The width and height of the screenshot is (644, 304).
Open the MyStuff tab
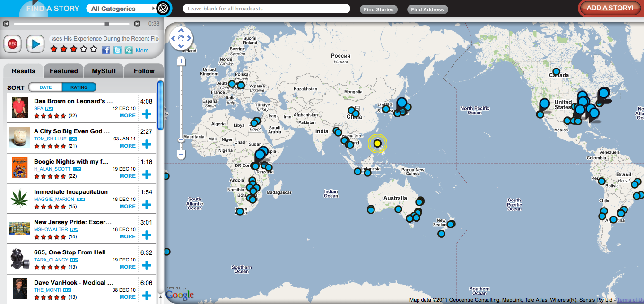[x=104, y=71]
